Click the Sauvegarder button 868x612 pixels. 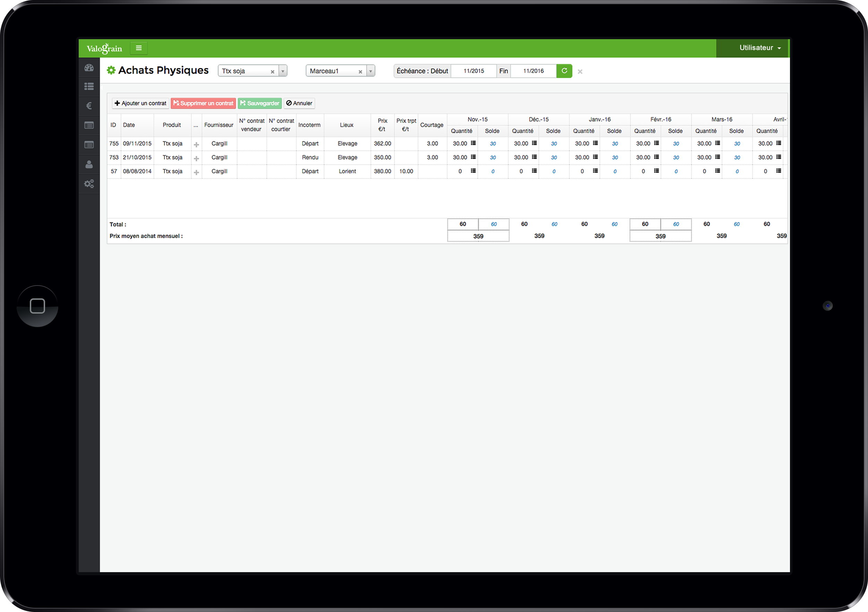260,103
